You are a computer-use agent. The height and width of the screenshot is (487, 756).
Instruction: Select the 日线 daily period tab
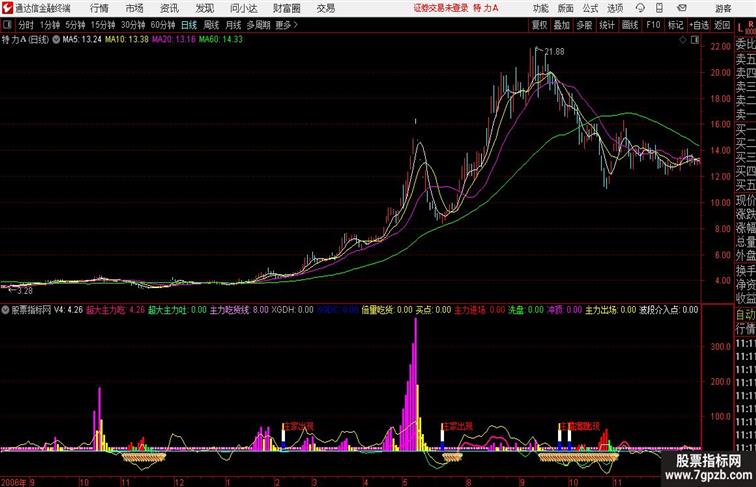[x=189, y=25]
